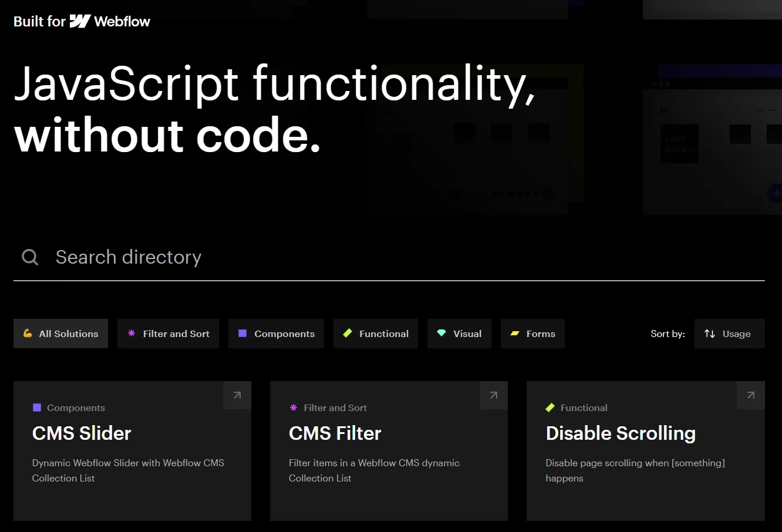Screen dimensions: 782x532
Task: Click 'Dynamic Webflow Slider with Webflow CMS' description
Action: point(128,463)
